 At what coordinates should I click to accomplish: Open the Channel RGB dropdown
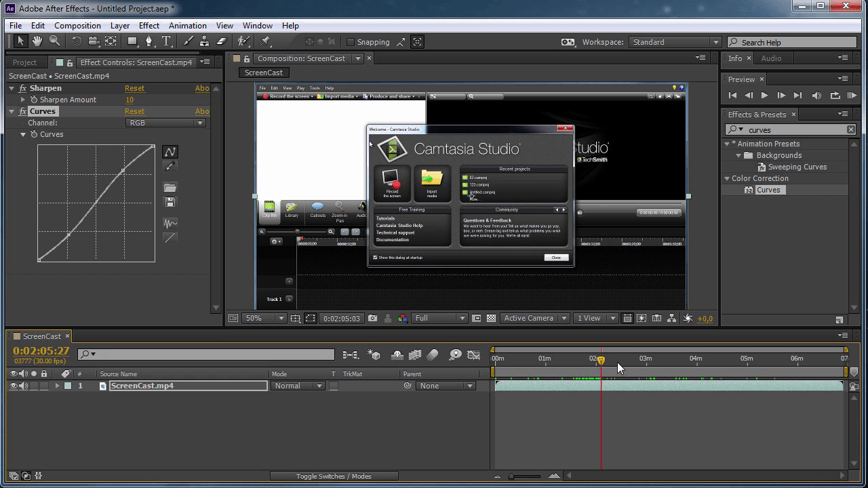click(165, 123)
